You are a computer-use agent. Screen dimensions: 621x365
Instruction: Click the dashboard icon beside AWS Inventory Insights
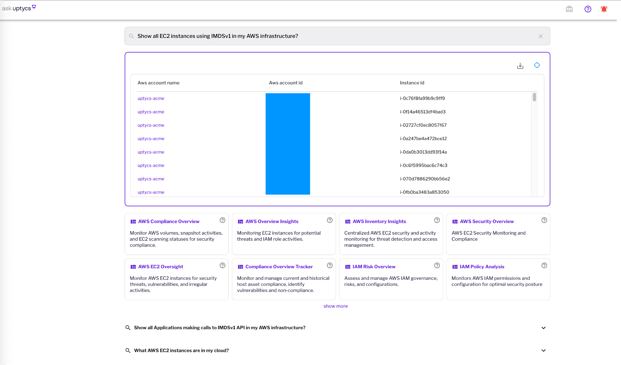pyautogui.click(x=347, y=222)
